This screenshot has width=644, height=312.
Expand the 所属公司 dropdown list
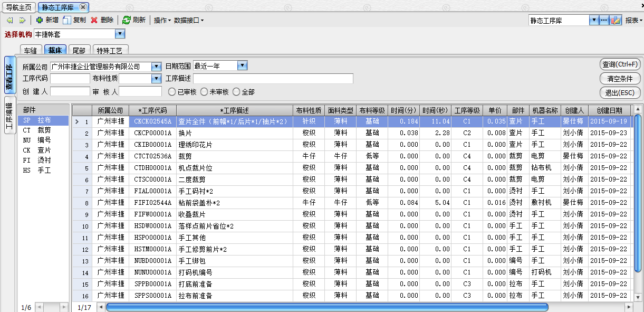(x=156, y=67)
